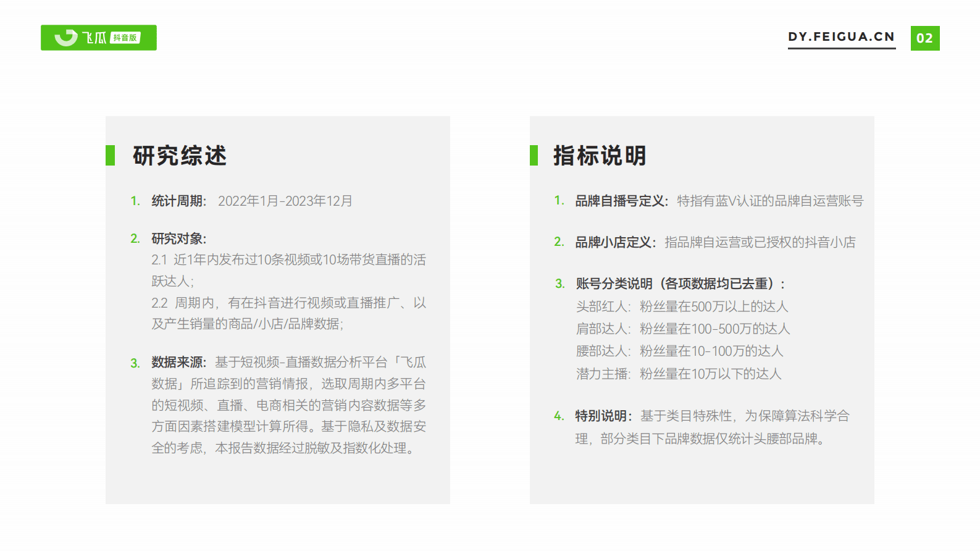980x551 pixels.
Task: Click the 数据来源 label
Action: [x=178, y=362]
